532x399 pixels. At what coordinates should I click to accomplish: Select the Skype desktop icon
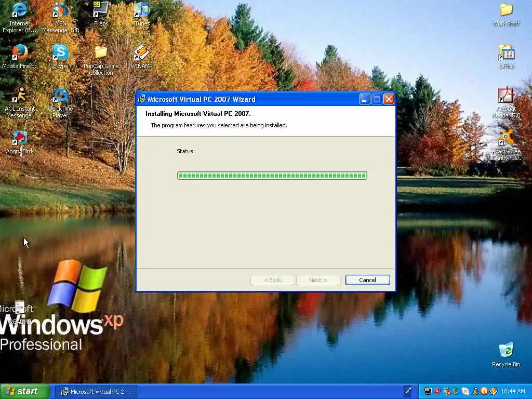point(60,57)
